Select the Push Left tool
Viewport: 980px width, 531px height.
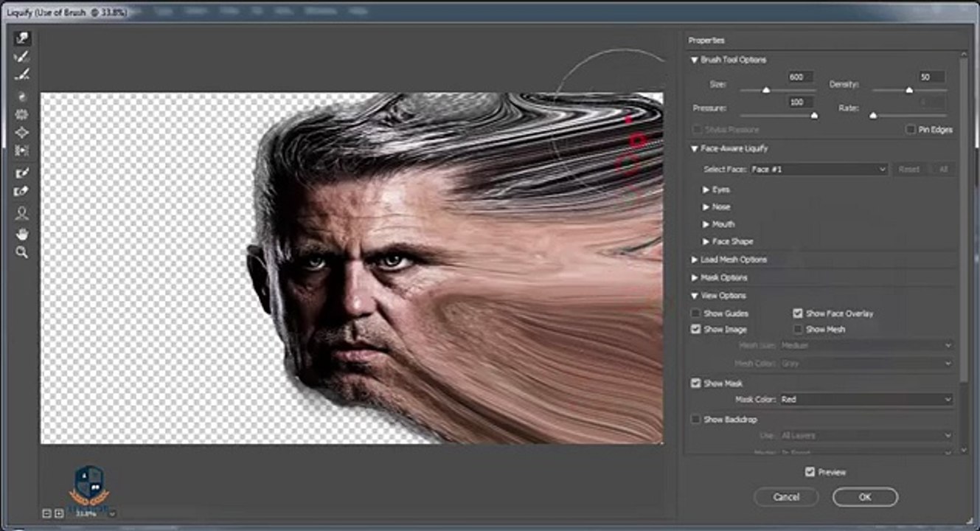(22, 150)
